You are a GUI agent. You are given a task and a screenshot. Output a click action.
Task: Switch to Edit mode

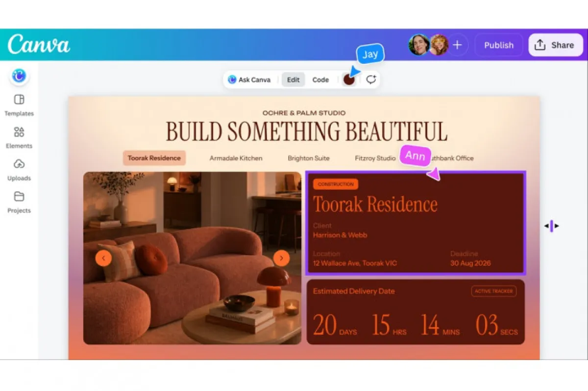[293, 79]
